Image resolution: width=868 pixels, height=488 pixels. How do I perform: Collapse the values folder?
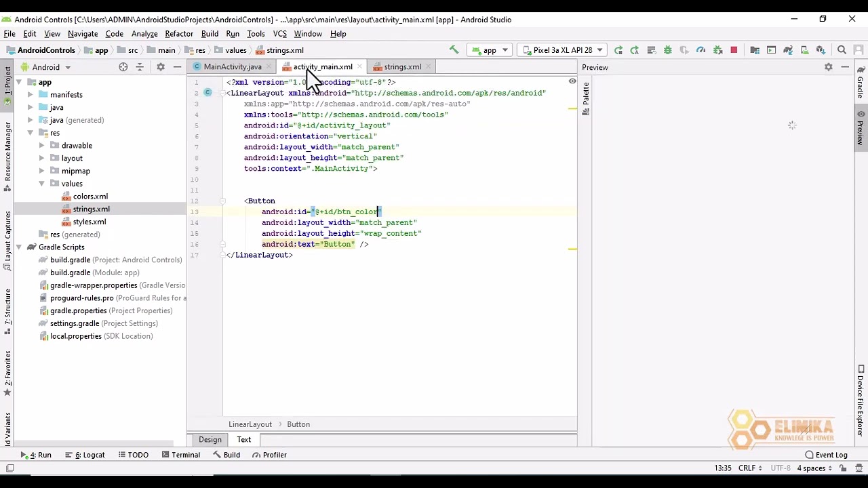[x=42, y=184]
